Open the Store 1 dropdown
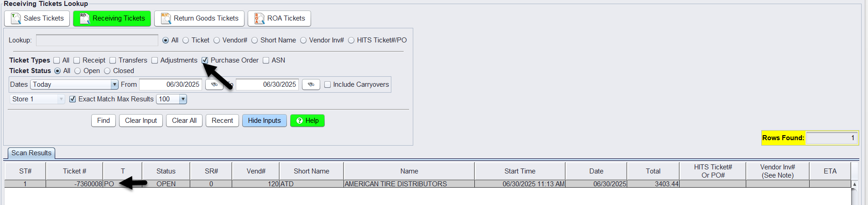Screen dimensions: 868x205 tap(61, 99)
